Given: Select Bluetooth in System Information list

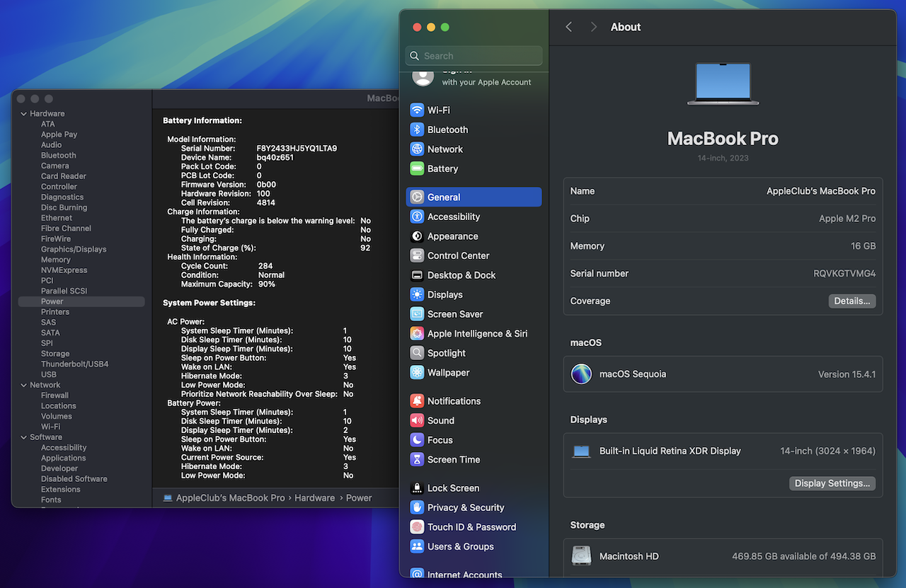Looking at the screenshot, I should pos(59,156).
